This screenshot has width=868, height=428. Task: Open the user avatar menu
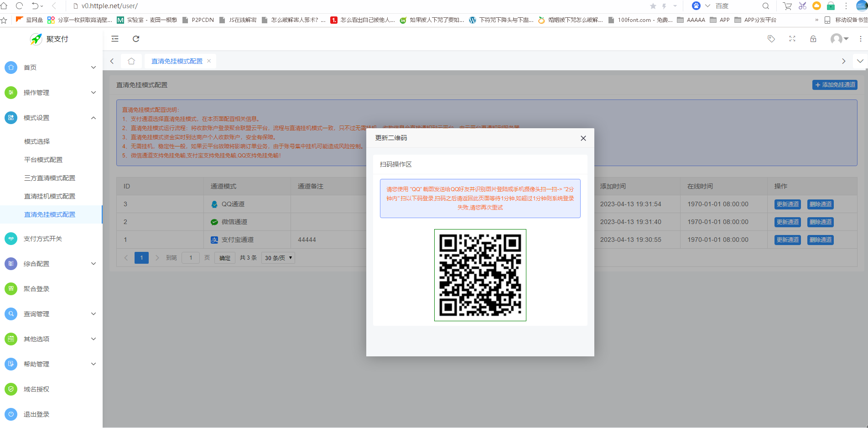[839, 39]
